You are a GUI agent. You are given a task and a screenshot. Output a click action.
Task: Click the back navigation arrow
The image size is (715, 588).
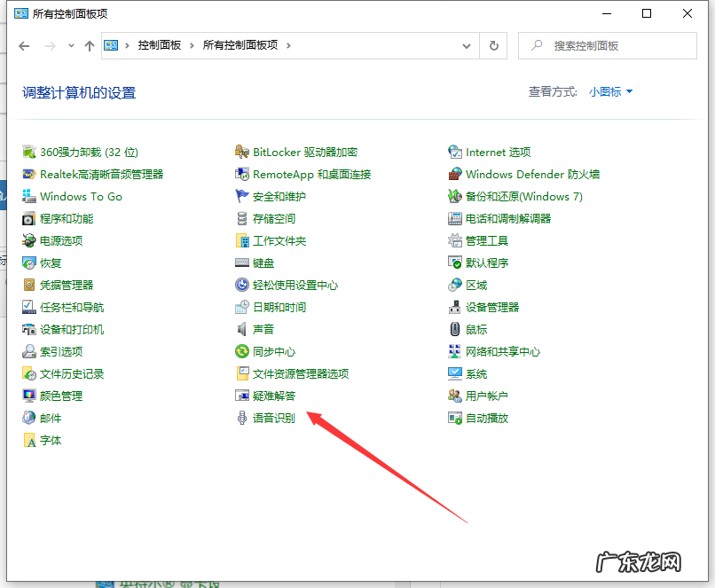click(24, 45)
